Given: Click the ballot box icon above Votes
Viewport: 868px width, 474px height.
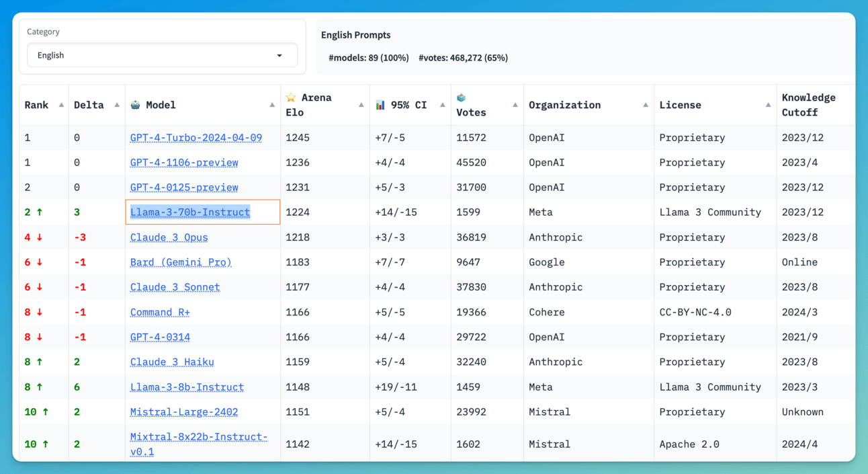Looking at the screenshot, I should point(461,97).
